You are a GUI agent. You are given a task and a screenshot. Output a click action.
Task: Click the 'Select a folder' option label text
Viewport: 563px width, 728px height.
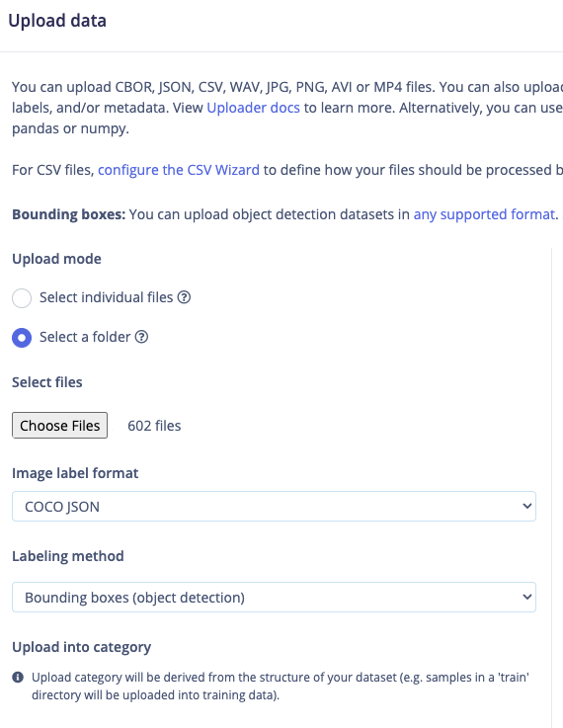(85, 337)
